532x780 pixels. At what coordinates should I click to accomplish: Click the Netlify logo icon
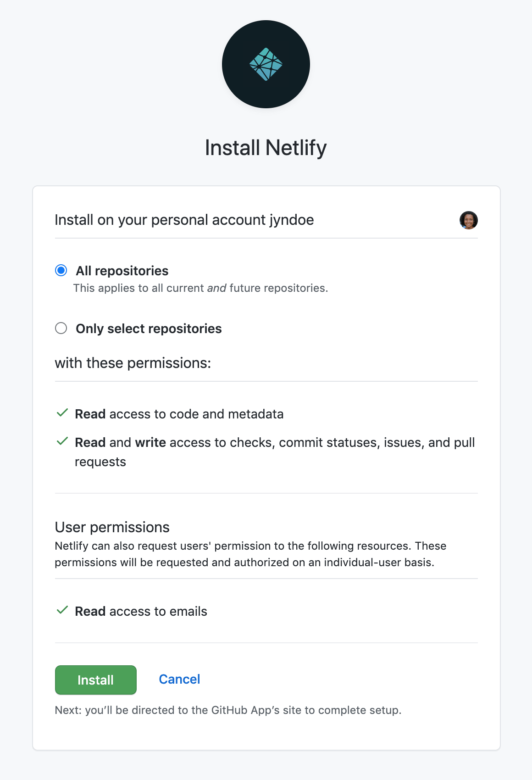pos(266,64)
